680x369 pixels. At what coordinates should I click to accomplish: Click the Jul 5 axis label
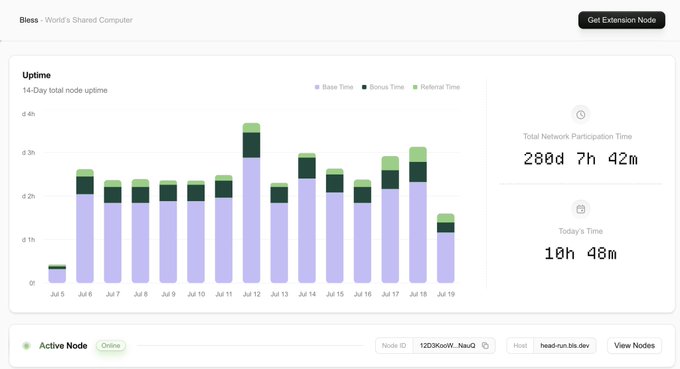click(x=57, y=294)
